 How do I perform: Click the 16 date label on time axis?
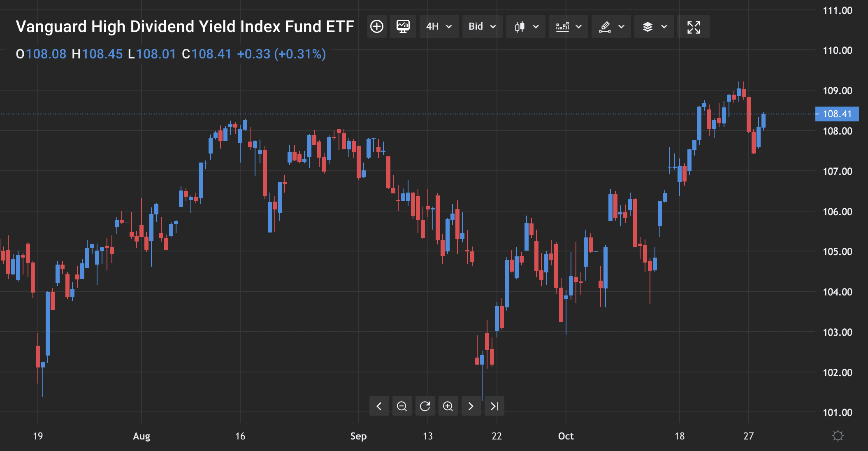[240, 436]
